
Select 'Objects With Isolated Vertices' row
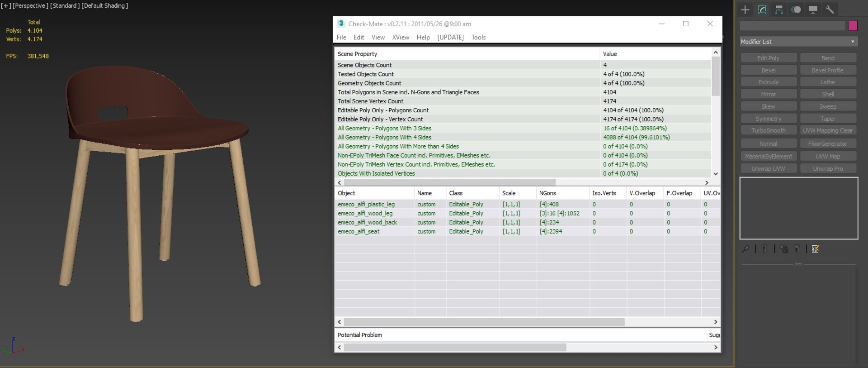[x=523, y=173]
